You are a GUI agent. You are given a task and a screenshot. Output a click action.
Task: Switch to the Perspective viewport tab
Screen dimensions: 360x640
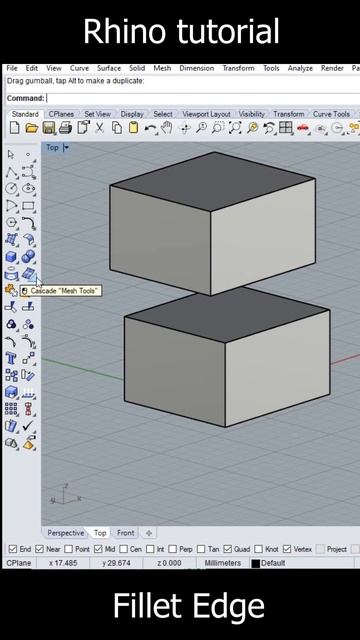(x=65, y=533)
